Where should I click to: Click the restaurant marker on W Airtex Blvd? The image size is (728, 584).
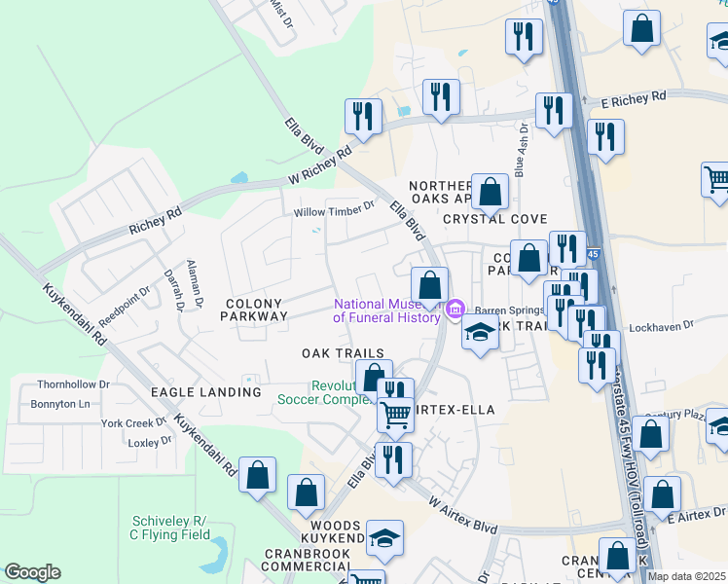393,460
